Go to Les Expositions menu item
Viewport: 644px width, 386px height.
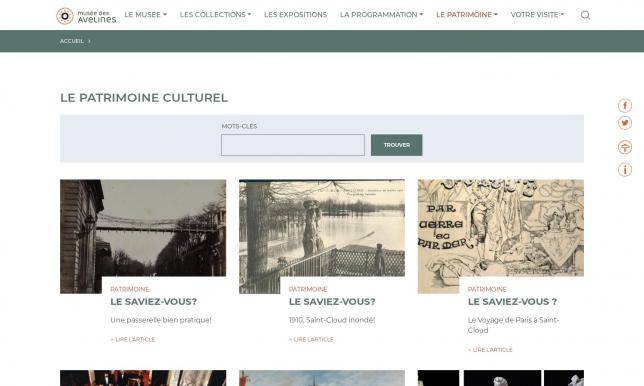(x=295, y=15)
